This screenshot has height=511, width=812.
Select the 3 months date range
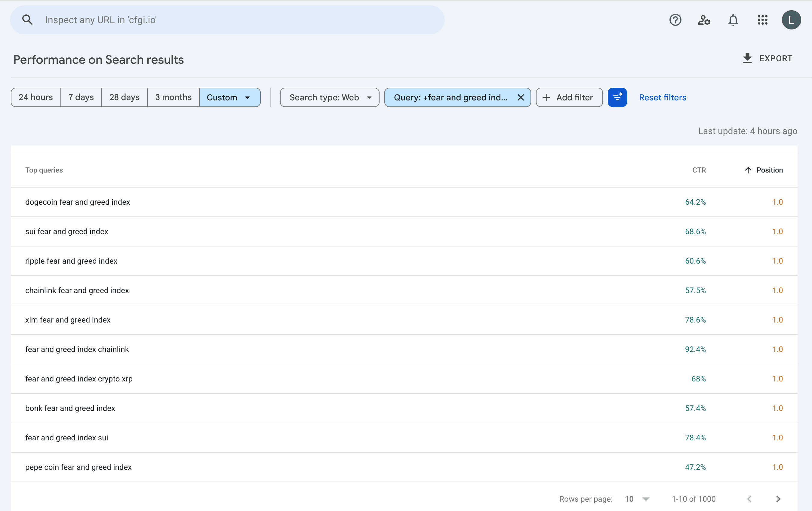[173, 97]
